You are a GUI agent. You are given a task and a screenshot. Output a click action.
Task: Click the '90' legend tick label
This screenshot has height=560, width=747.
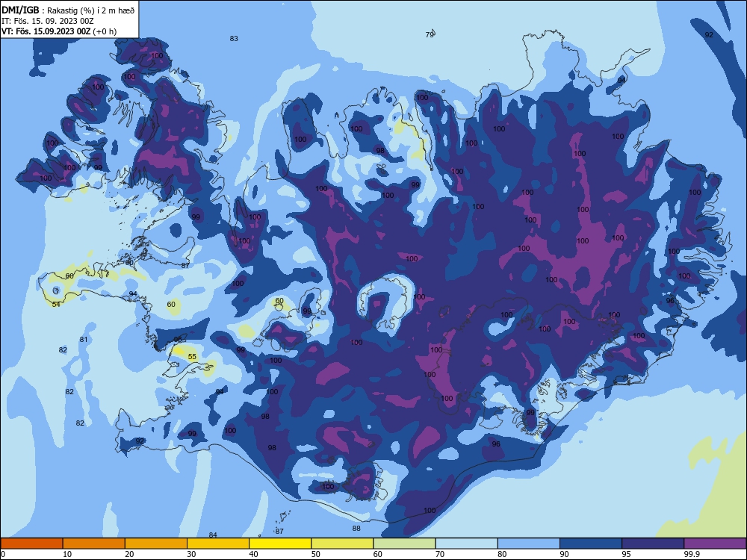click(564, 554)
